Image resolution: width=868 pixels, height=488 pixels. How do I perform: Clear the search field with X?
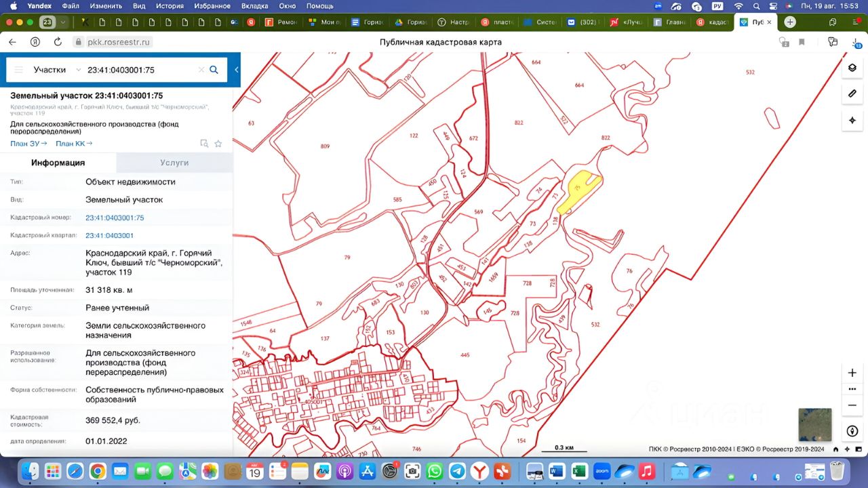[x=201, y=70]
